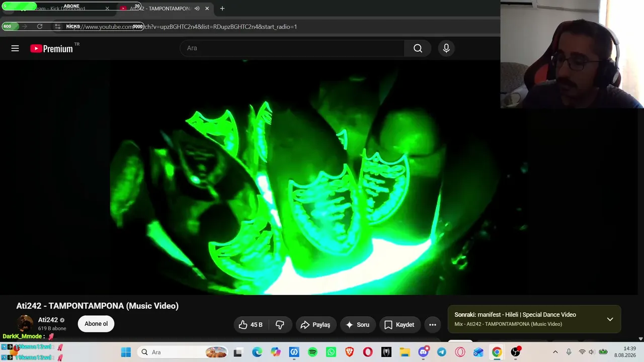
Task: Close the Ati242 YouTube tab
Action: tap(207, 9)
